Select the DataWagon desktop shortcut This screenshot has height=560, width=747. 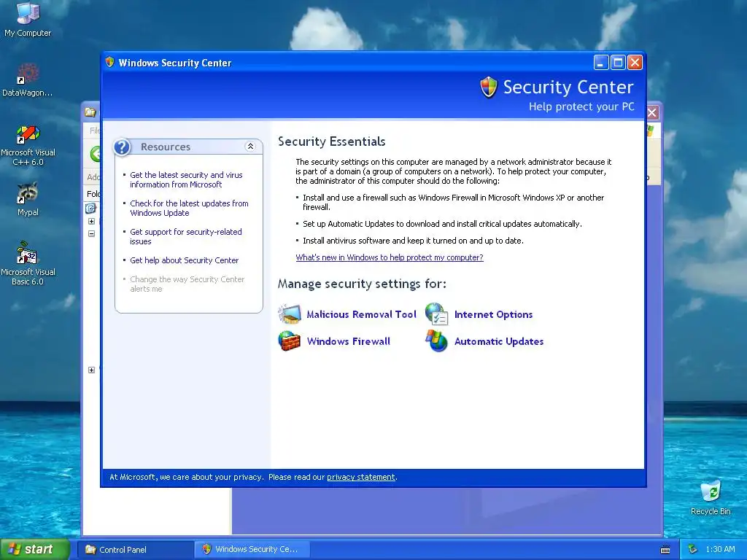(x=27, y=80)
